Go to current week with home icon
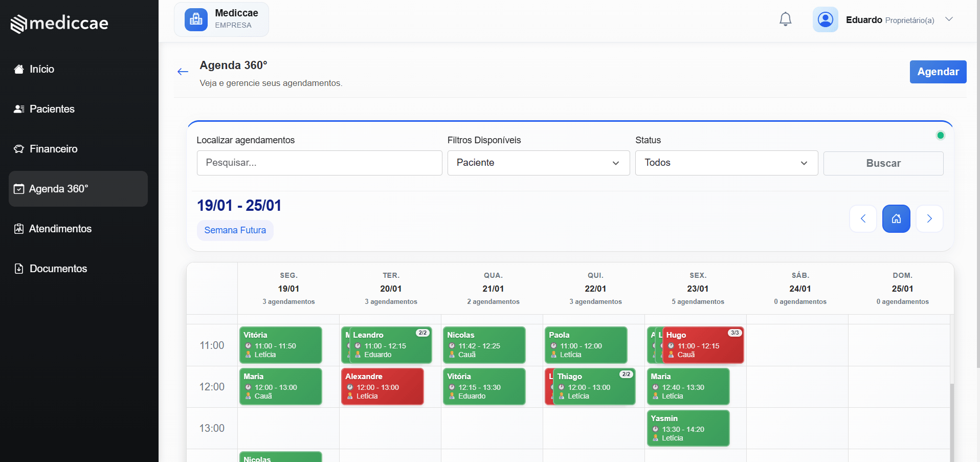The height and width of the screenshot is (462, 980). click(896, 219)
